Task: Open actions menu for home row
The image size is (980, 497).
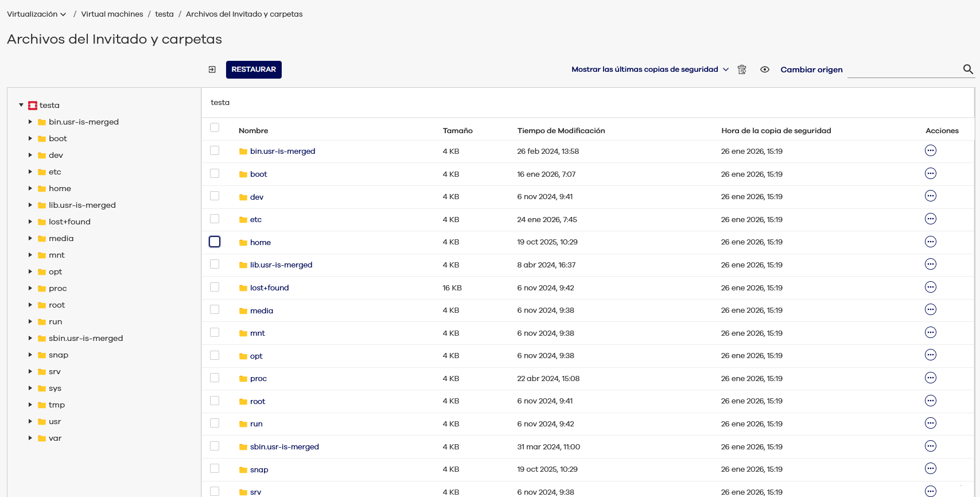Action: 931,242
